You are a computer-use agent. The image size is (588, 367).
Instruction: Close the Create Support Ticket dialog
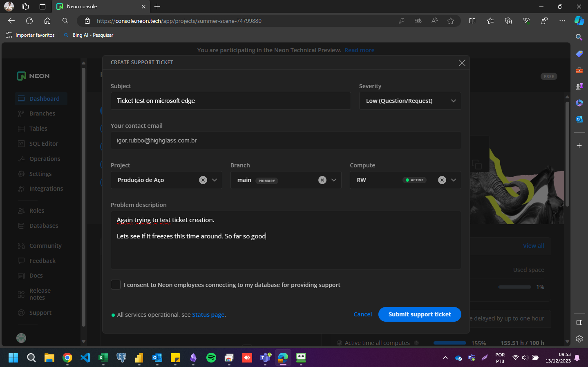click(462, 62)
